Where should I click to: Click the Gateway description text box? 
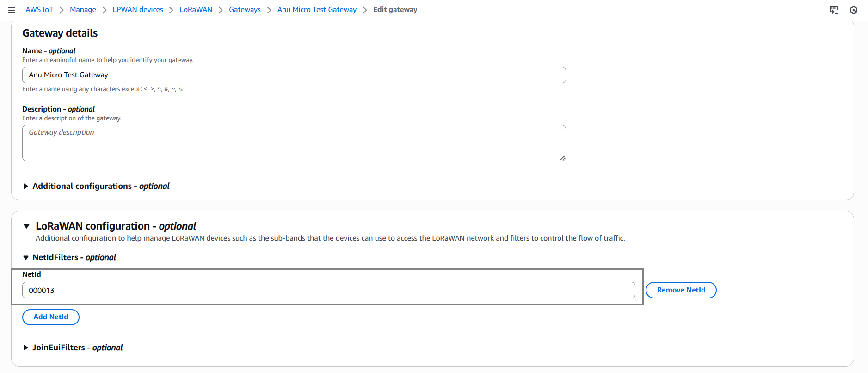(294, 143)
